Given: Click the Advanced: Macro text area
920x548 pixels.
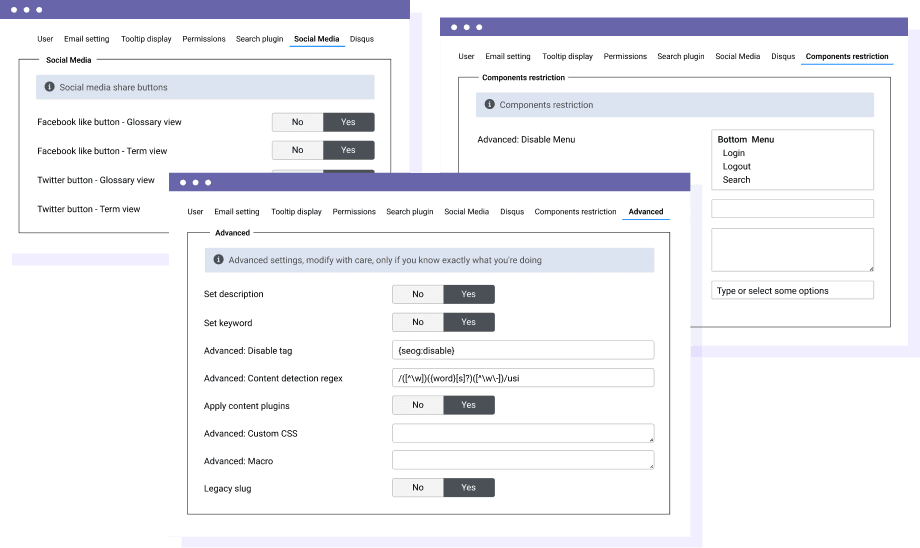Looking at the screenshot, I should click(x=522, y=460).
